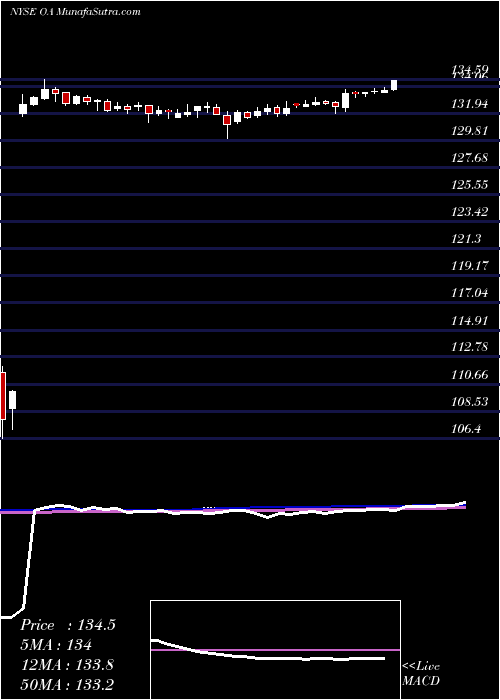The width and height of the screenshot is (500, 700).
Task: Click the 121.3 axis value
Action: tap(466, 239)
